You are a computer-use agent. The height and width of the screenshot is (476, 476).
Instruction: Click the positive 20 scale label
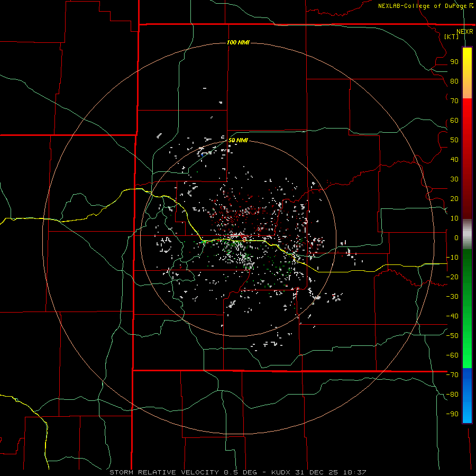coord(454,198)
